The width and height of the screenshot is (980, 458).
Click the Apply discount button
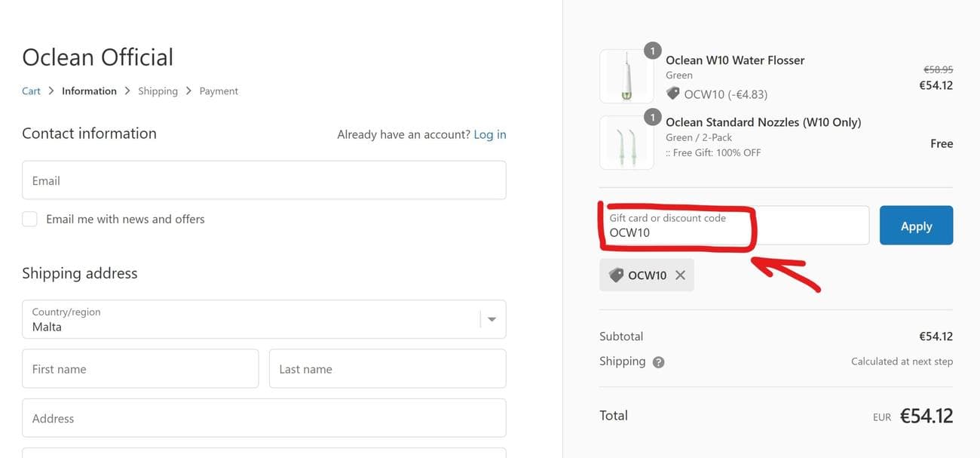pos(916,226)
